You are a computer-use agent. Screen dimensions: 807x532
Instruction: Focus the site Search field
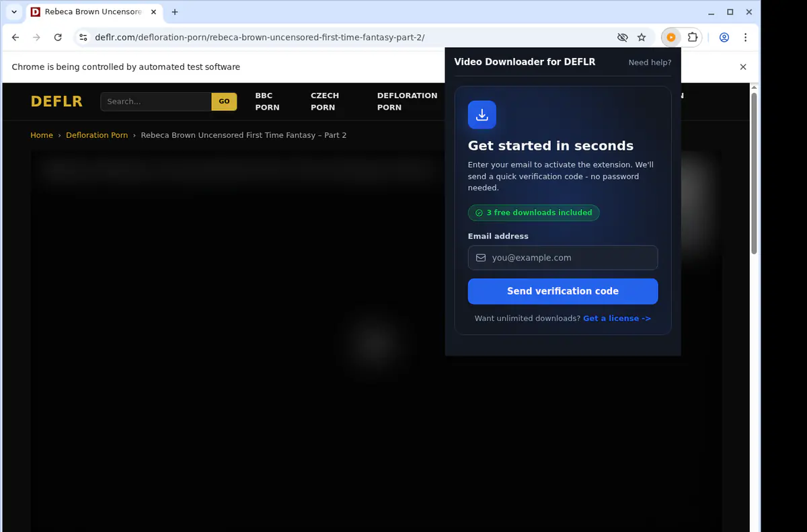tap(156, 102)
